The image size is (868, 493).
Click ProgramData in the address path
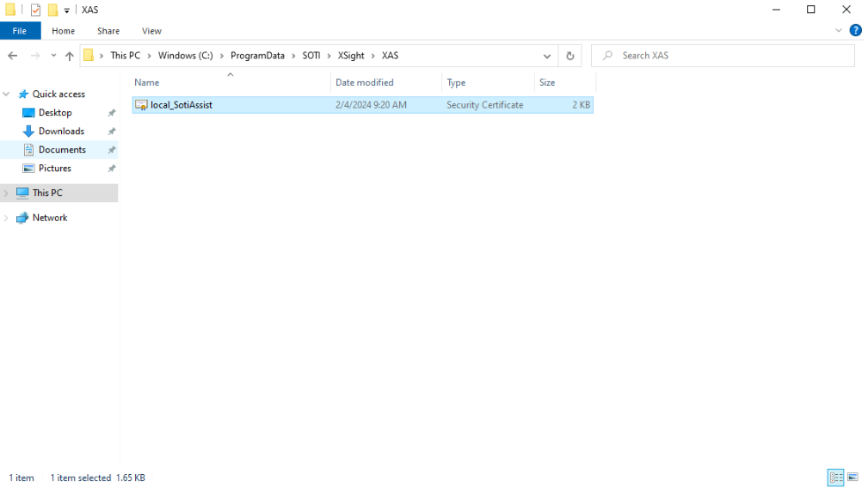tap(257, 55)
